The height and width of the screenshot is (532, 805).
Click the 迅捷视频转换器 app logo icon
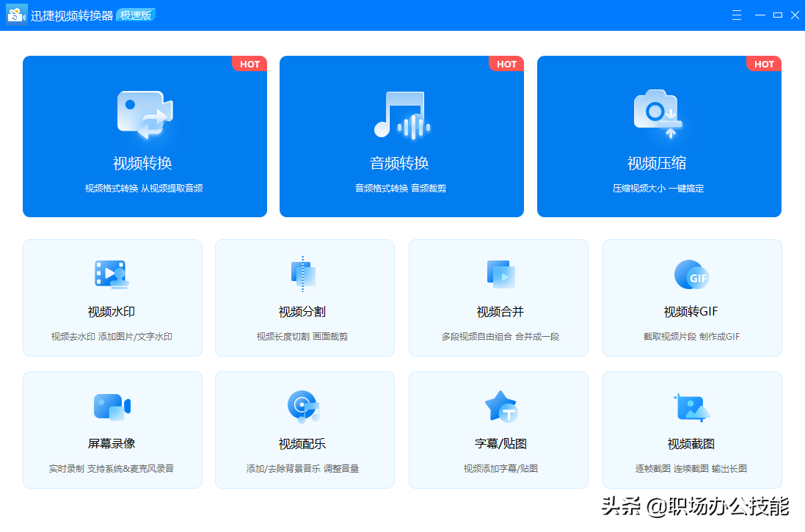[16, 15]
